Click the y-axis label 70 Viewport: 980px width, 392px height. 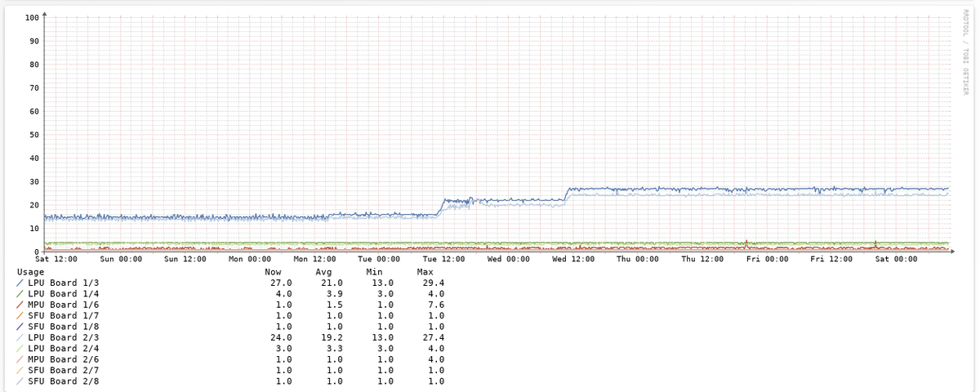coord(34,87)
